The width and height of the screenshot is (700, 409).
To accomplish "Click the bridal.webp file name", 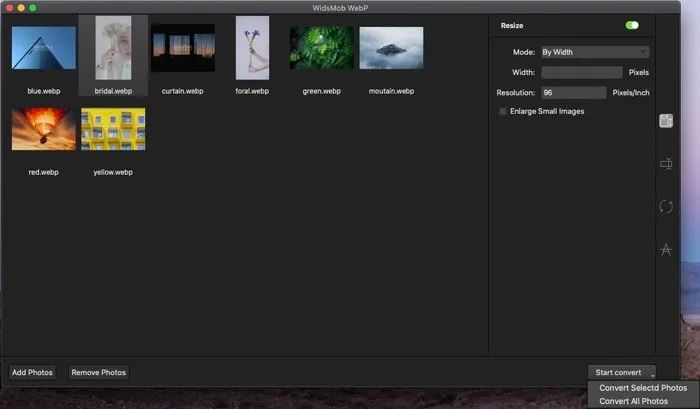I will [113, 91].
